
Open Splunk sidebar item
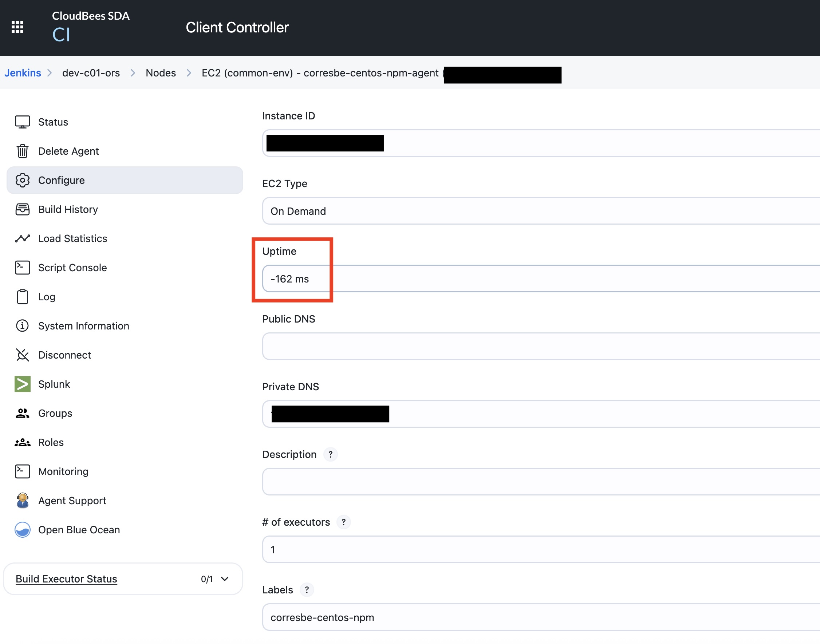[125, 384]
